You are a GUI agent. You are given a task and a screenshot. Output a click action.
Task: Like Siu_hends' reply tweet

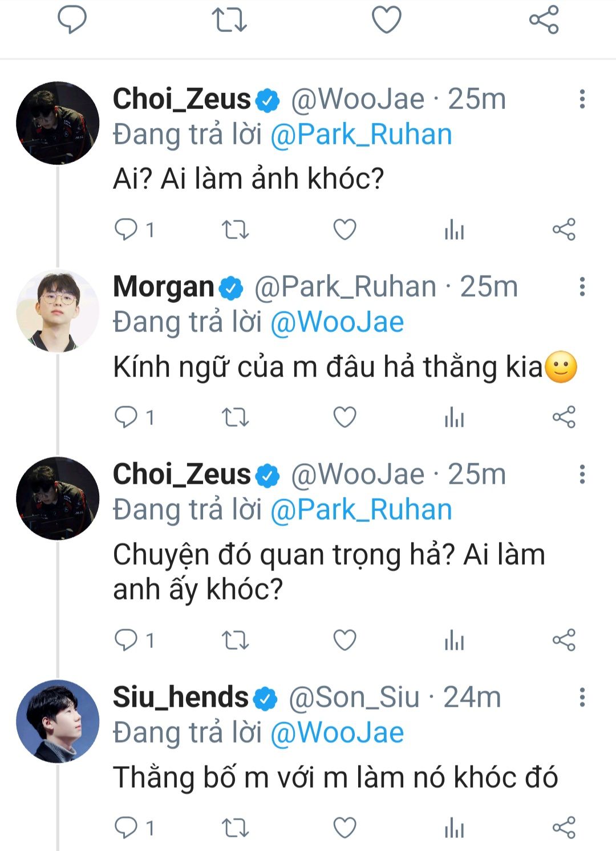point(345,828)
